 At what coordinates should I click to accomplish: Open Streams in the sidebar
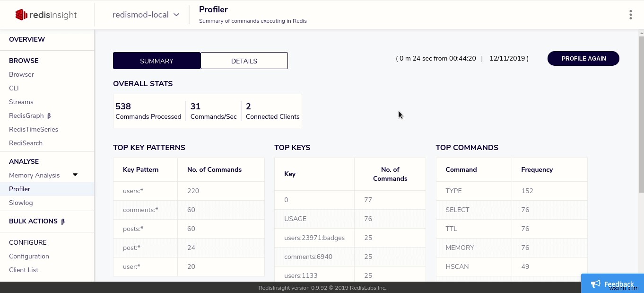21,102
